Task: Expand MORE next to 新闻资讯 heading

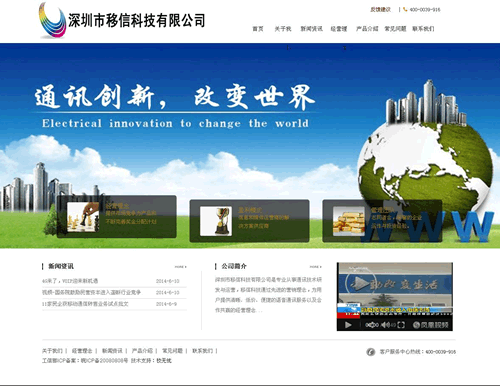Action: click(181, 267)
